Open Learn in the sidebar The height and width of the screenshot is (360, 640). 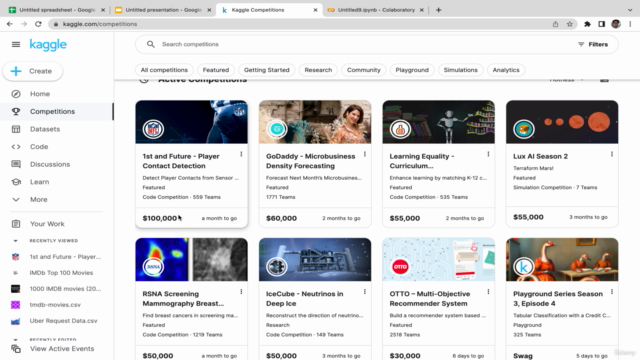point(39,182)
